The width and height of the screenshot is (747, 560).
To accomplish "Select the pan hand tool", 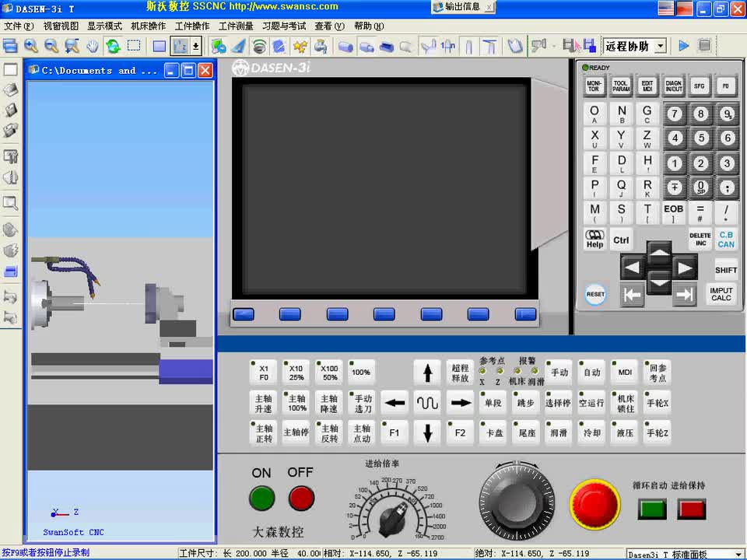I will click(x=93, y=46).
